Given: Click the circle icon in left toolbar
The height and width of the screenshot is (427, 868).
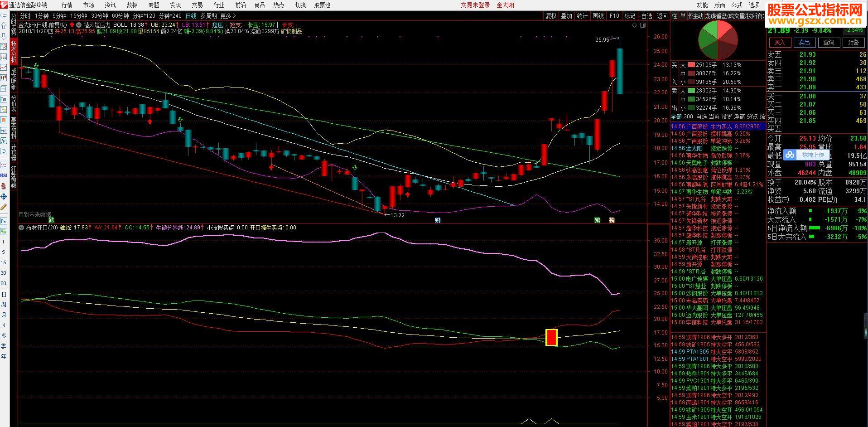Looking at the screenshot, I should tap(4, 151).
